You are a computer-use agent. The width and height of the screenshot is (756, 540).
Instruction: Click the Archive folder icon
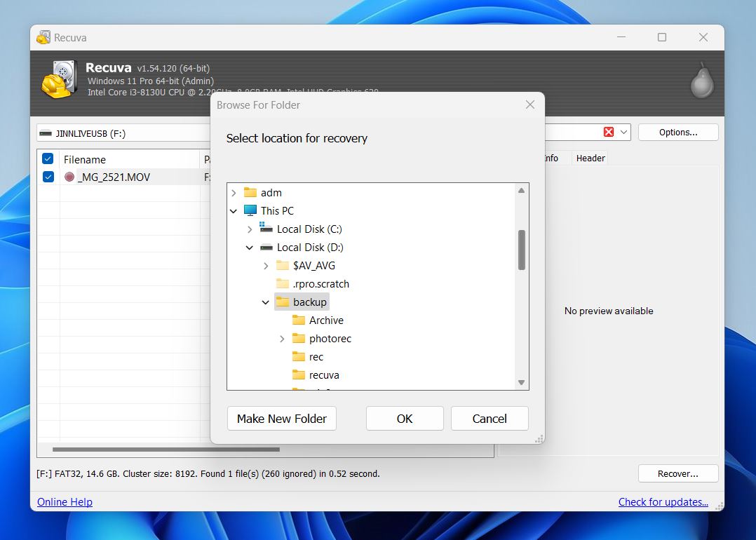click(x=299, y=320)
